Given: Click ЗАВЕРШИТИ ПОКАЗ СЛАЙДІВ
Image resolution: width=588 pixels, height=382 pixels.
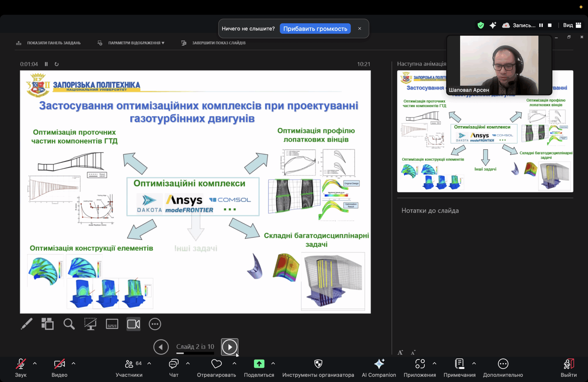Looking at the screenshot, I should click(x=219, y=43).
